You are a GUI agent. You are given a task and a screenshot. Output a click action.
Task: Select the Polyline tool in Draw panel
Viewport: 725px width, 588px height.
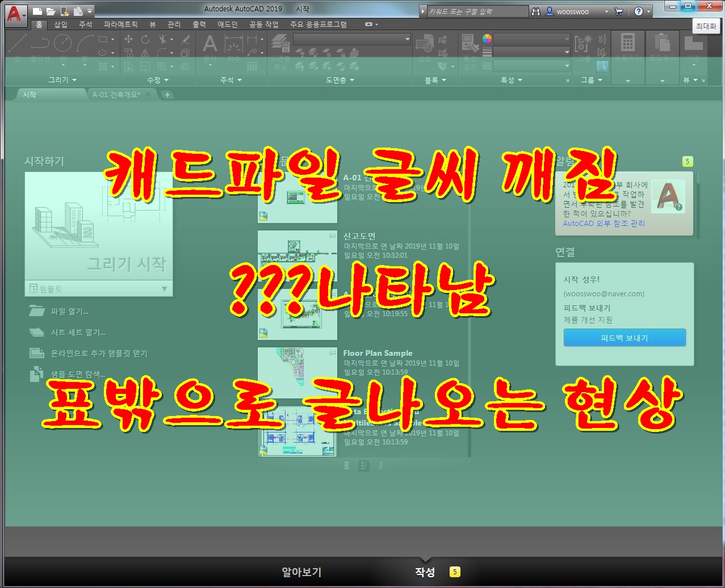pyautogui.click(x=40, y=43)
